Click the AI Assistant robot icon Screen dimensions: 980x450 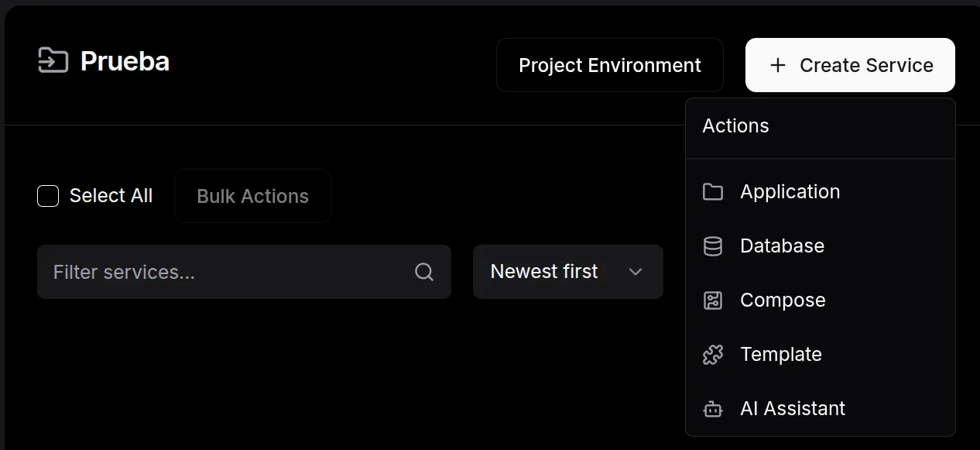pyautogui.click(x=712, y=409)
